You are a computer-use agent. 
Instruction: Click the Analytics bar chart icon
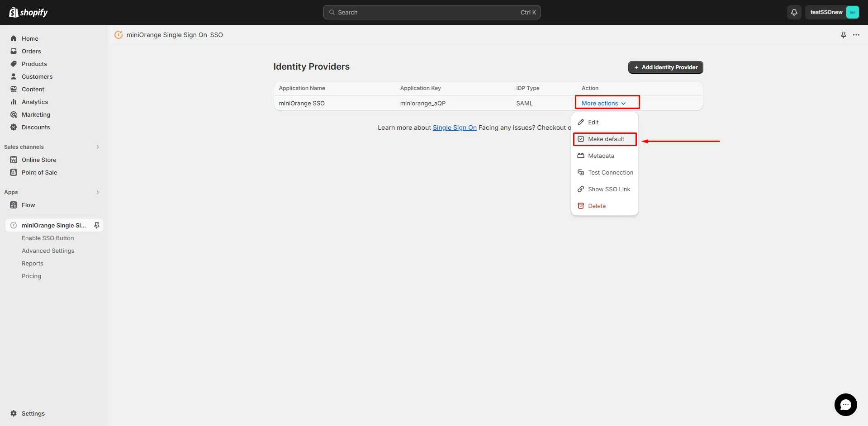click(14, 102)
